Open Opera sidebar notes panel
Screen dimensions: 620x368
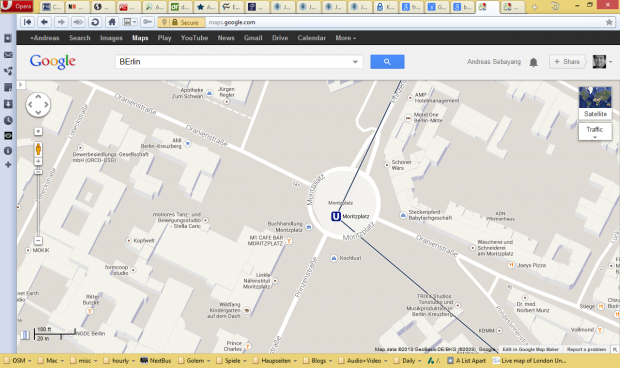[8, 87]
